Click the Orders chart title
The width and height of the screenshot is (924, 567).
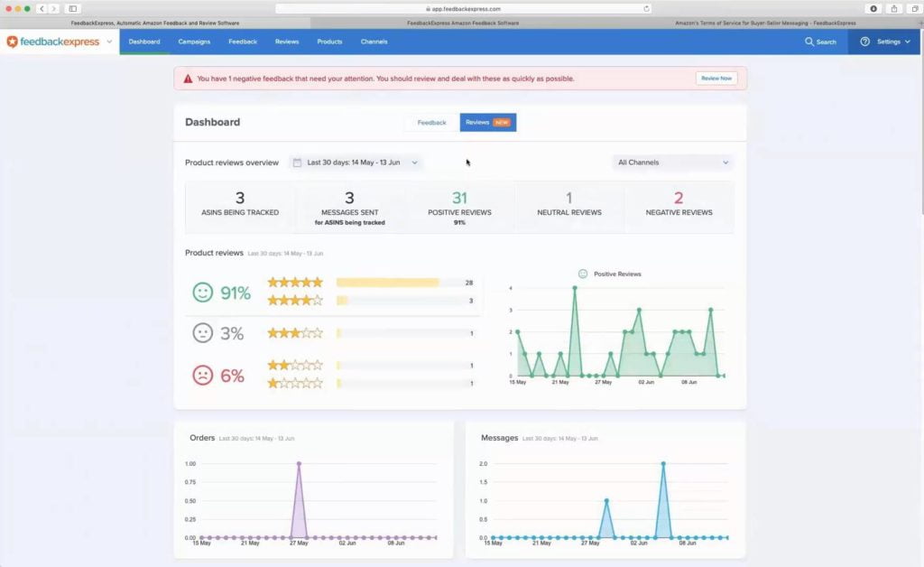pyautogui.click(x=202, y=438)
